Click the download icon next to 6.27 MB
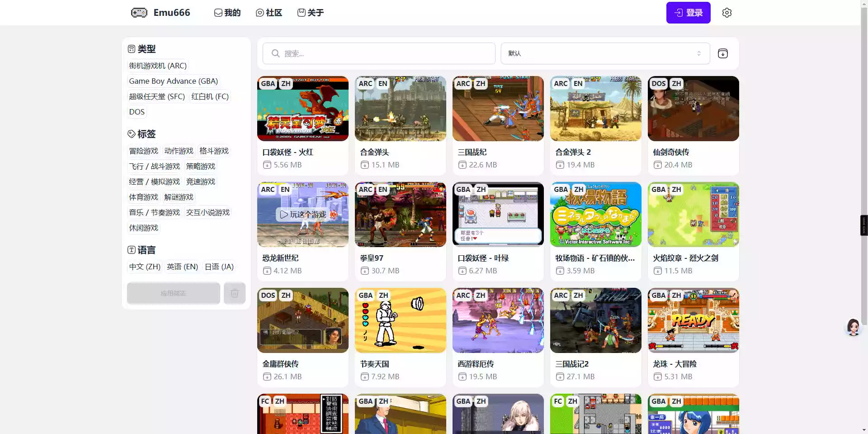This screenshot has height=434, width=868. [462, 271]
